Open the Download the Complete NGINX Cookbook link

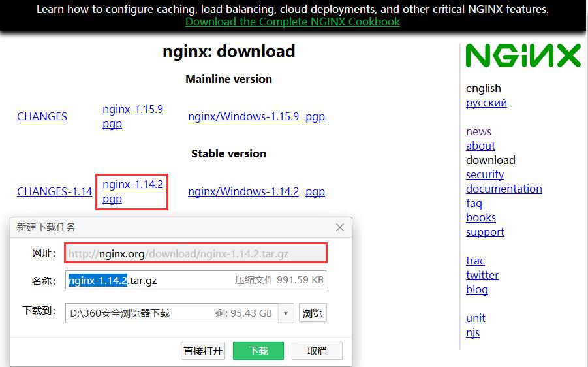click(x=292, y=22)
